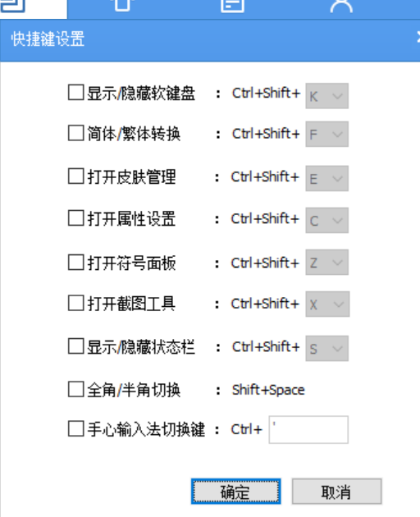Click the user profile icon tab
Viewport: 420px width, 517px height.
click(341, 6)
